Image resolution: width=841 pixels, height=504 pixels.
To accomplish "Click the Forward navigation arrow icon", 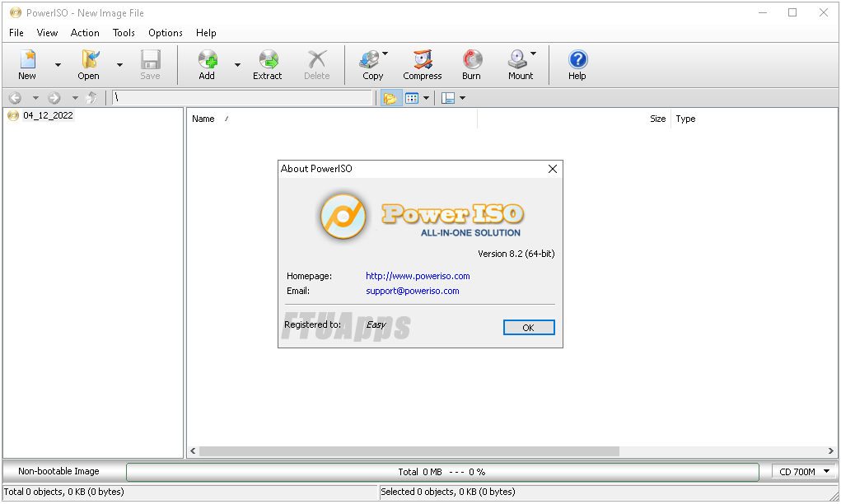I will [x=54, y=97].
